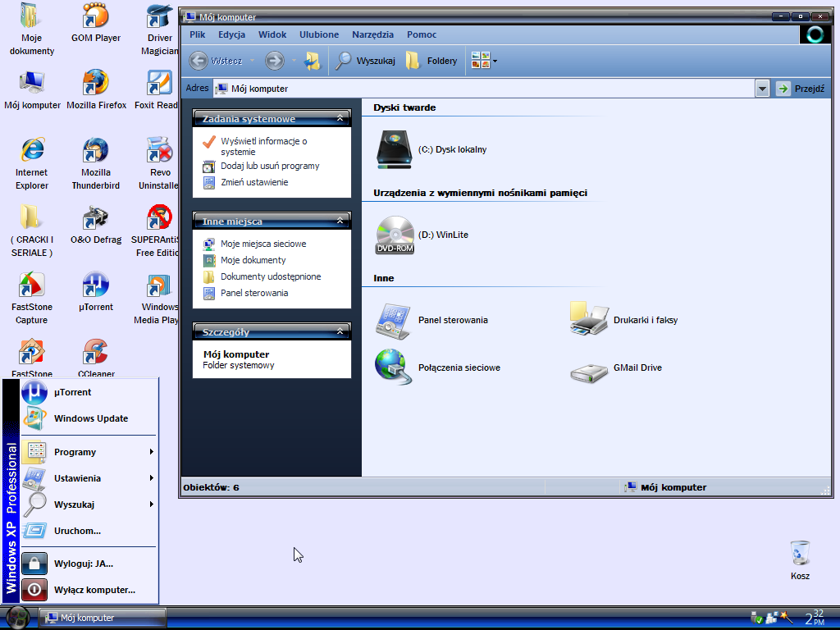Viewport: 840px width, 630px height.
Task: Open the Pomoc menu
Action: (x=422, y=34)
